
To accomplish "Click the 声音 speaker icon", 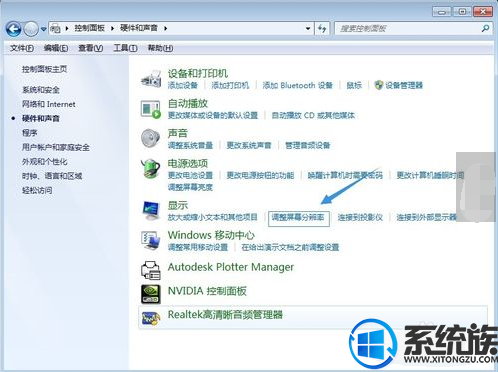I will click(x=151, y=139).
